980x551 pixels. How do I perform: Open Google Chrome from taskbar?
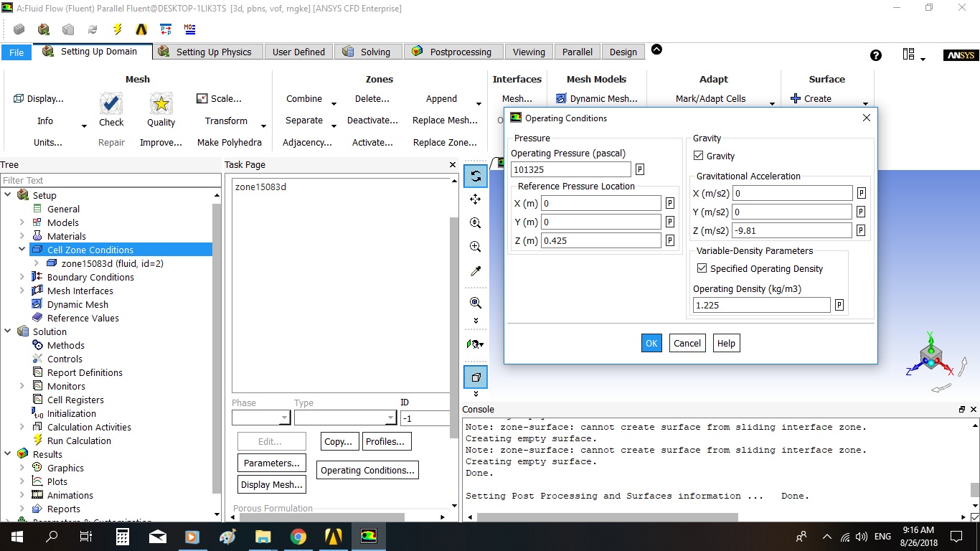(x=298, y=536)
